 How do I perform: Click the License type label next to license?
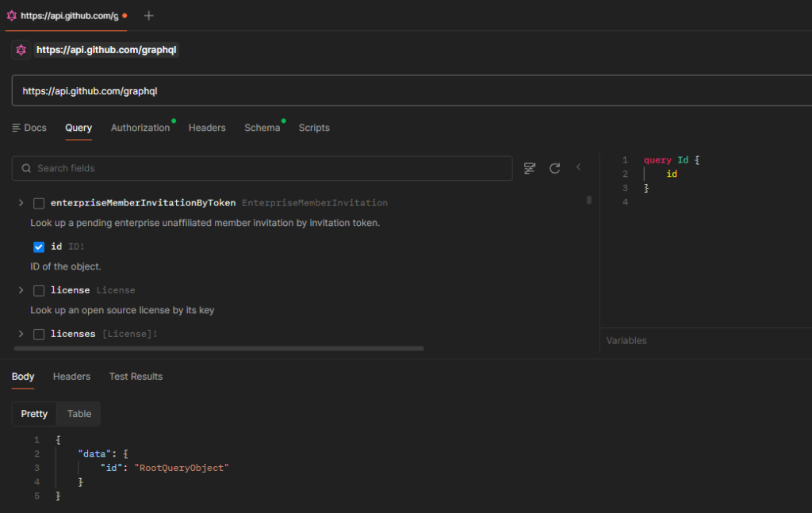coord(116,290)
